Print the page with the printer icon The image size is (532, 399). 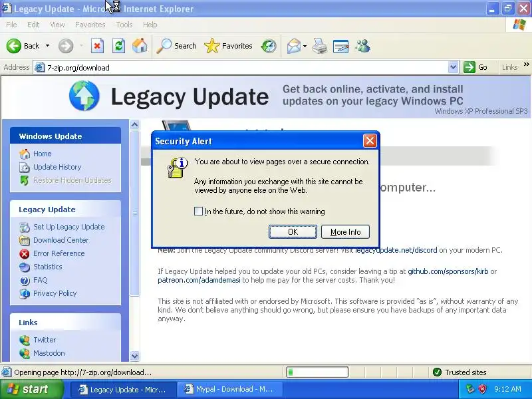320,46
